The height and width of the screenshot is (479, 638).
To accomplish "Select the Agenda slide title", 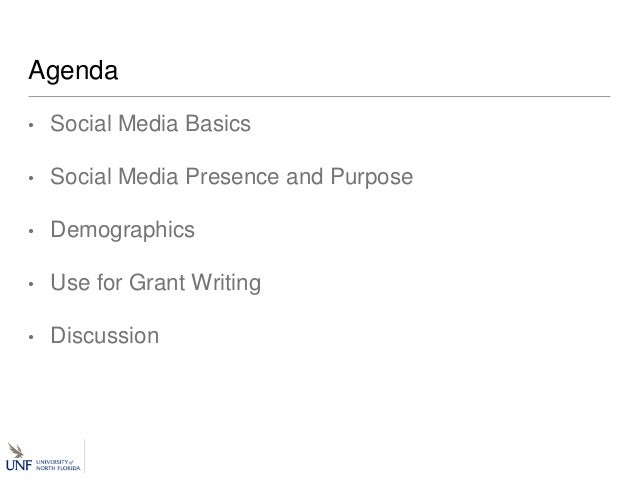I will [73, 73].
